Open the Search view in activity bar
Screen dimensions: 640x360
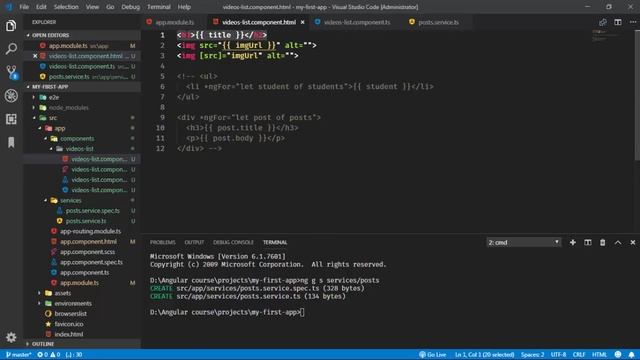tap(11, 49)
